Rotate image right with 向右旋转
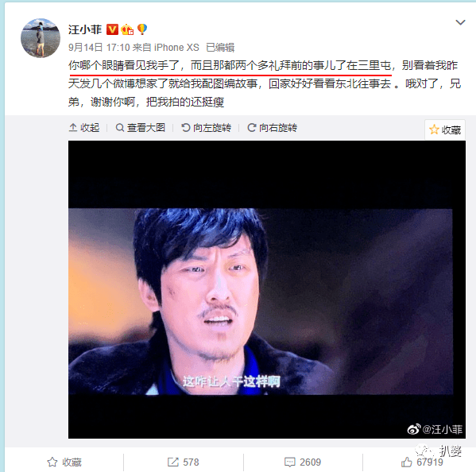This screenshot has width=476, height=472. pyautogui.click(x=273, y=128)
